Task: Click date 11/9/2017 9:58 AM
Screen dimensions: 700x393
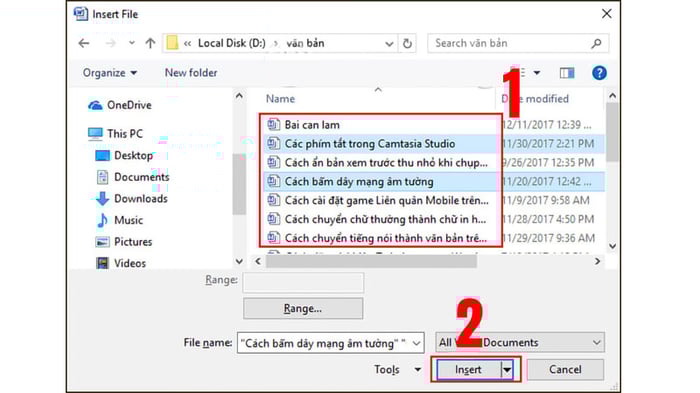Action: tap(546, 201)
